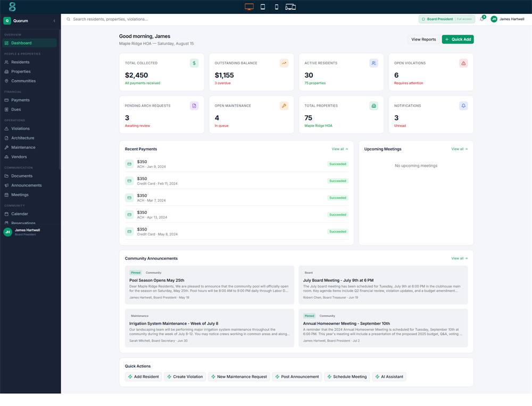Click James Hartwell profile at sidebar bottom
This screenshot has height=406, width=532.
click(29, 232)
